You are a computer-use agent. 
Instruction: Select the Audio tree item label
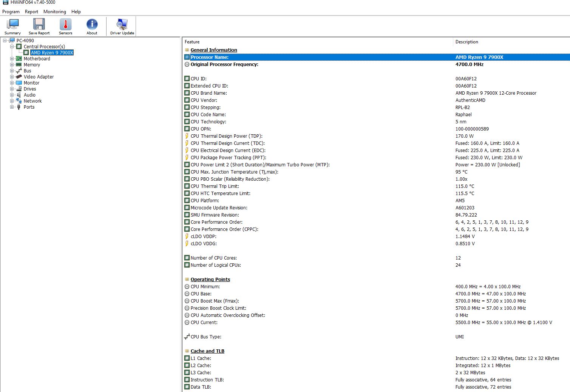click(x=29, y=95)
